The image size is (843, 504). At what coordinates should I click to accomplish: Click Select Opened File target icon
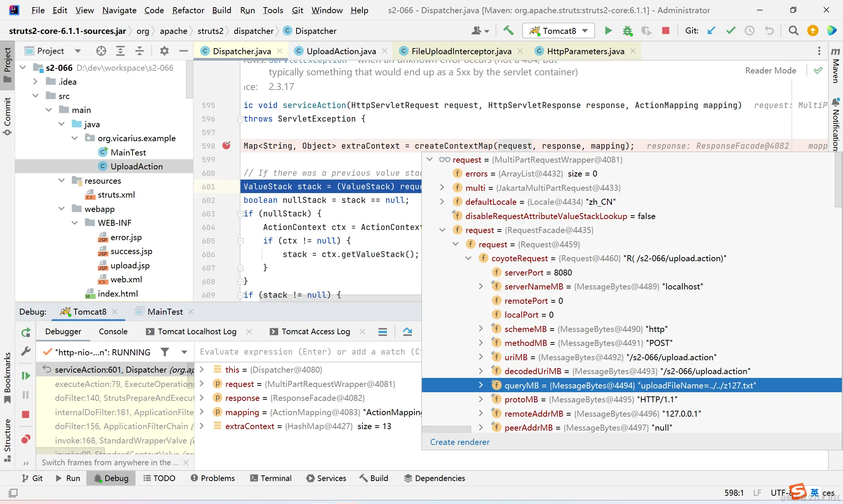[101, 51]
